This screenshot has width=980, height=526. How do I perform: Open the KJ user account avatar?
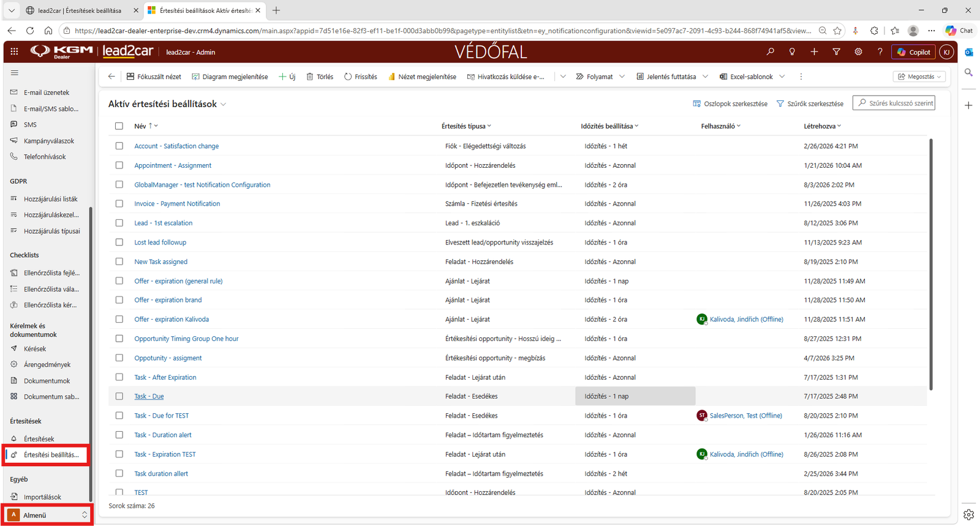click(946, 52)
